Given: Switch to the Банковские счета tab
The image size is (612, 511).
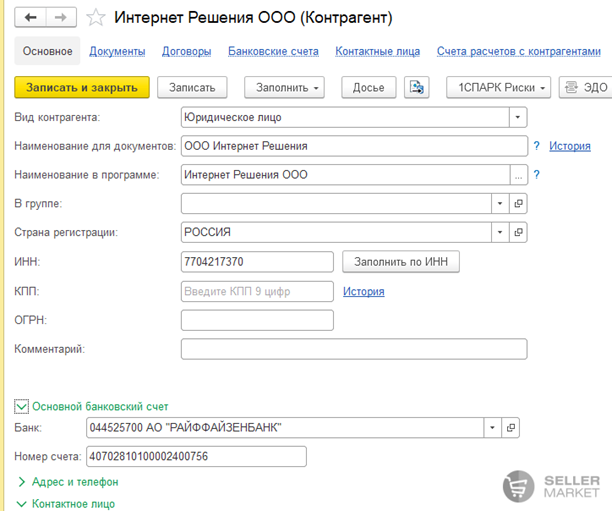Looking at the screenshot, I should (x=273, y=51).
